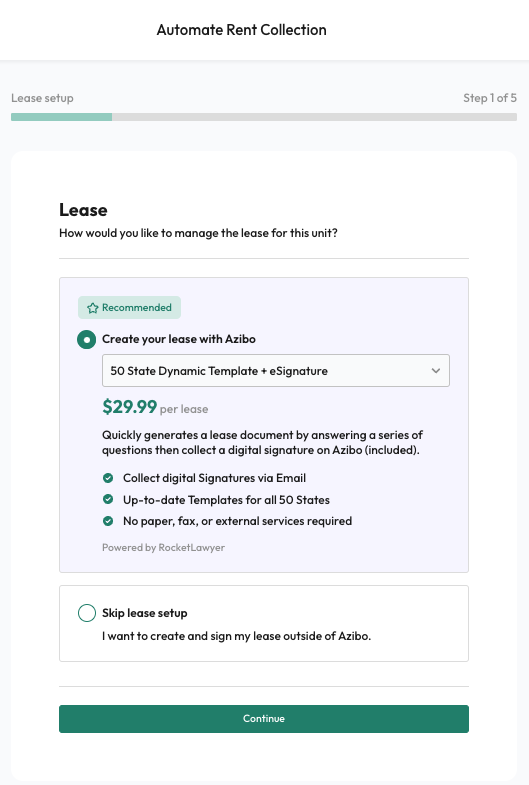The width and height of the screenshot is (529, 785).
Task: Click the Automate Rent Collection header title
Action: coord(242,30)
